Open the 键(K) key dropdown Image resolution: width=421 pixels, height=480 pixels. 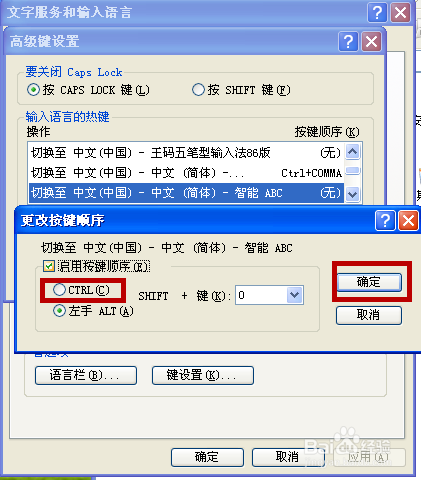point(294,295)
